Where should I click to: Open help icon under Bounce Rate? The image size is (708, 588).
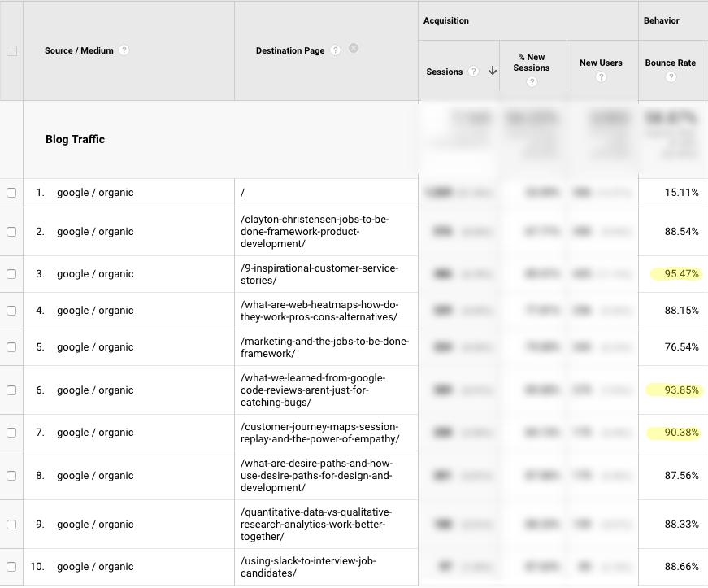click(671, 77)
